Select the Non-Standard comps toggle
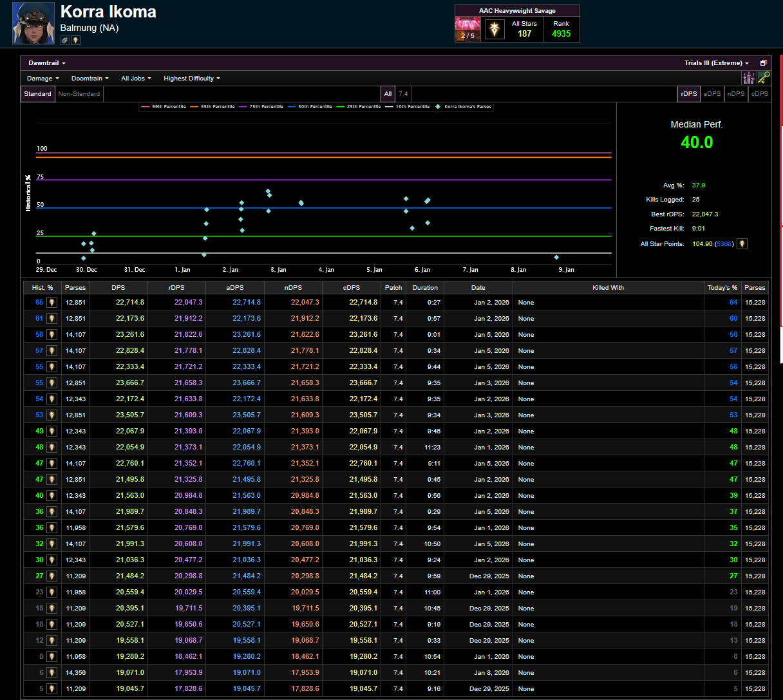 click(x=79, y=94)
